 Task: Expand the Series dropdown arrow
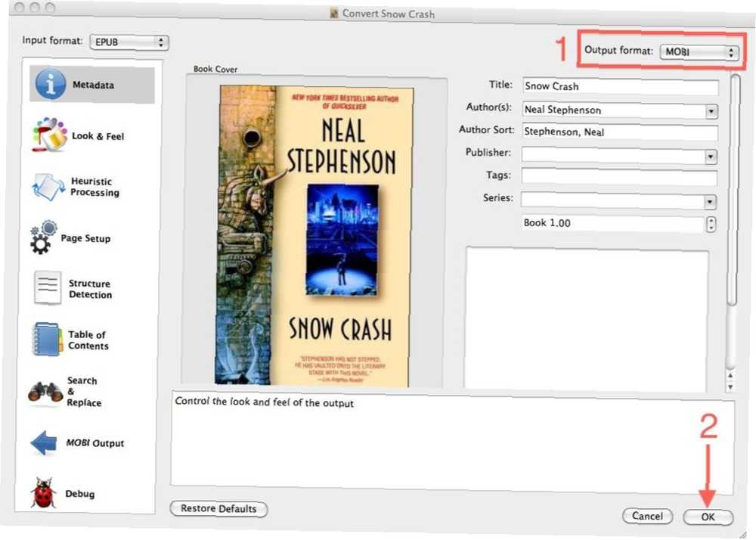point(709,201)
